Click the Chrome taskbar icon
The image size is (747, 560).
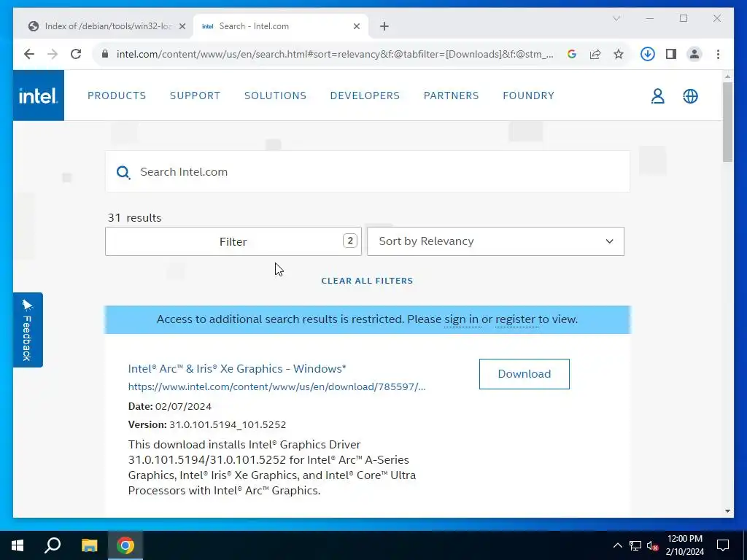pos(125,545)
